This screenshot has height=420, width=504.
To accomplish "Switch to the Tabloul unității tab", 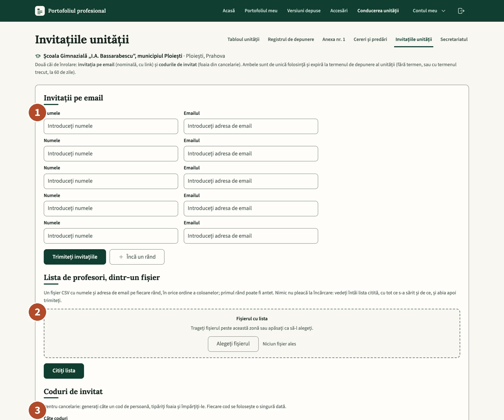I will click(243, 39).
